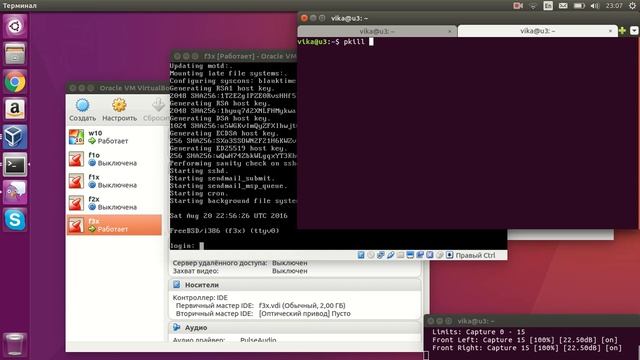Add a new terminal tab with green plus
This screenshot has width=640, height=360.
pos(622,31)
